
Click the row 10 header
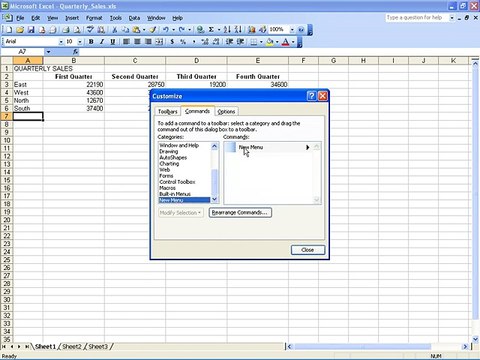pyautogui.click(x=7, y=140)
